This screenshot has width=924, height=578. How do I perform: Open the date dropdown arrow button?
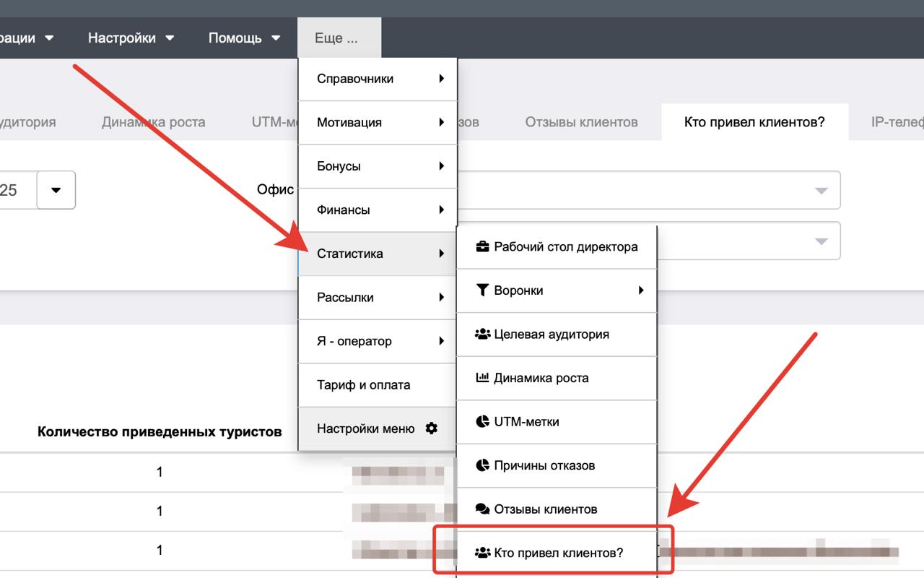point(56,190)
